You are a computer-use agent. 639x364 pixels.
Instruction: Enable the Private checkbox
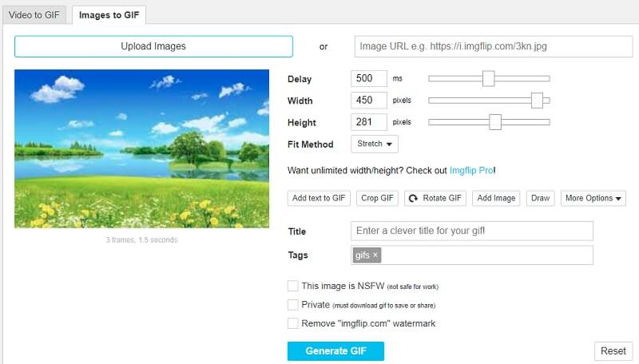293,305
